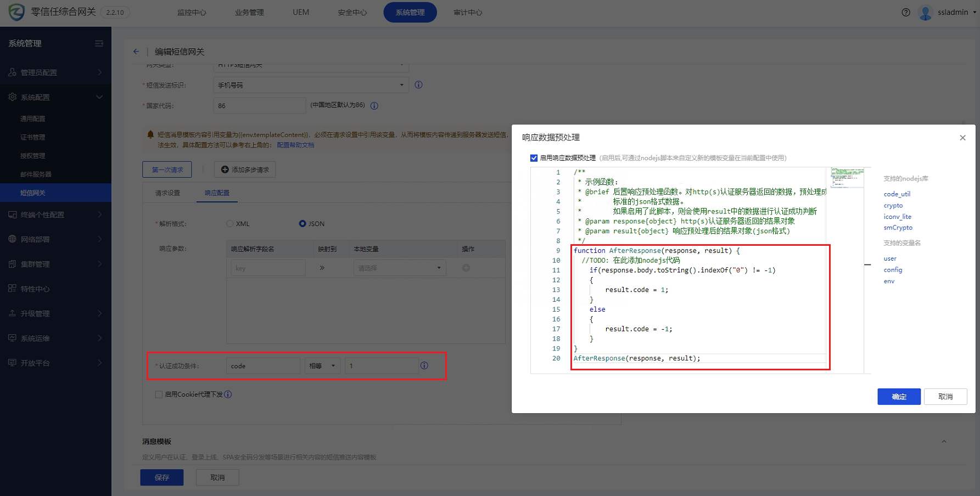Switch to the 响应配置 tab
The width and height of the screenshot is (980, 496).
click(217, 193)
